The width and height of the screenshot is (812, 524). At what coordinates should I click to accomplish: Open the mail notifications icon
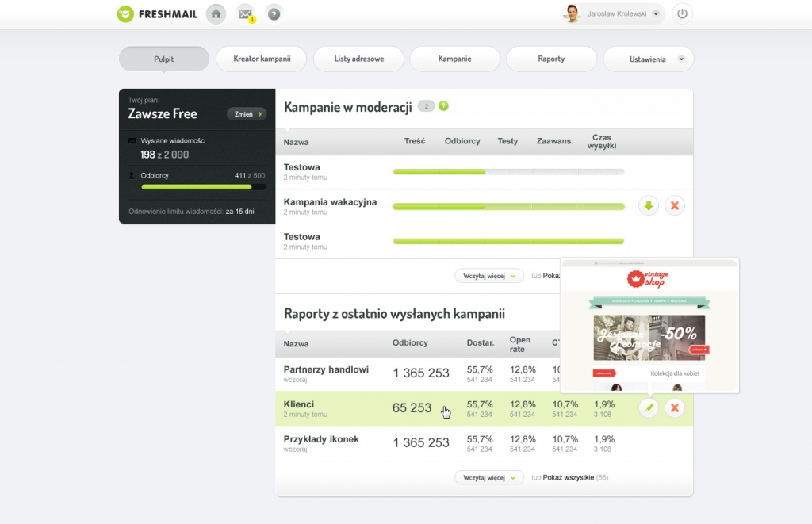click(x=245, y=14)
